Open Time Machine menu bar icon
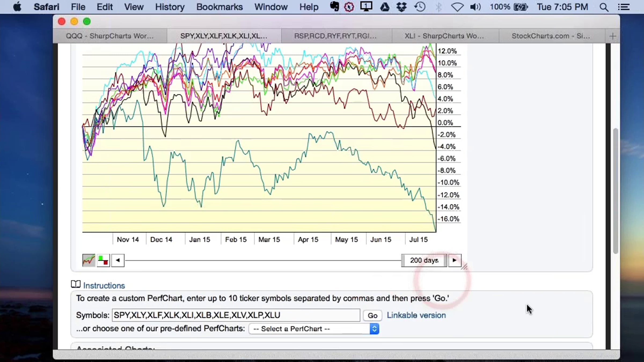This screenshot has width=644, height=362. pyautogui.click(x=420, y=7)
